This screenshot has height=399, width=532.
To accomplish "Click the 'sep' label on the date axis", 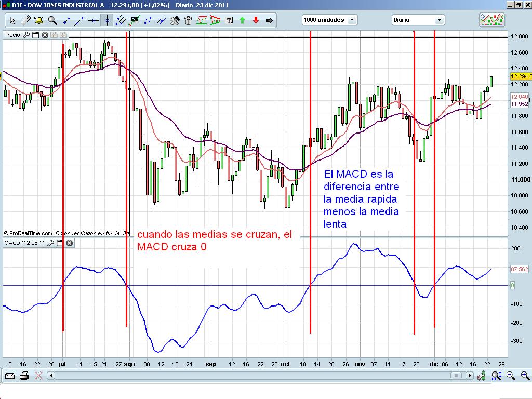I will tap(211, 364).
